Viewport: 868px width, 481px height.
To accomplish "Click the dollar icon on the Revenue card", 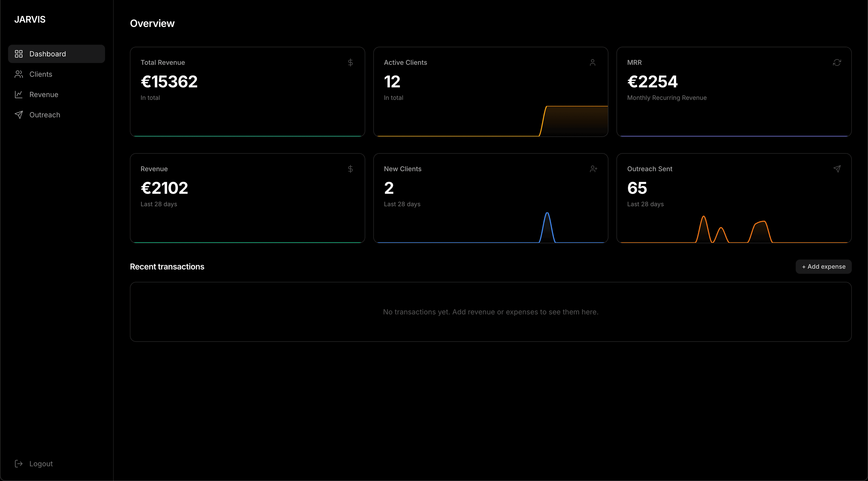I will tap(350, 168).
